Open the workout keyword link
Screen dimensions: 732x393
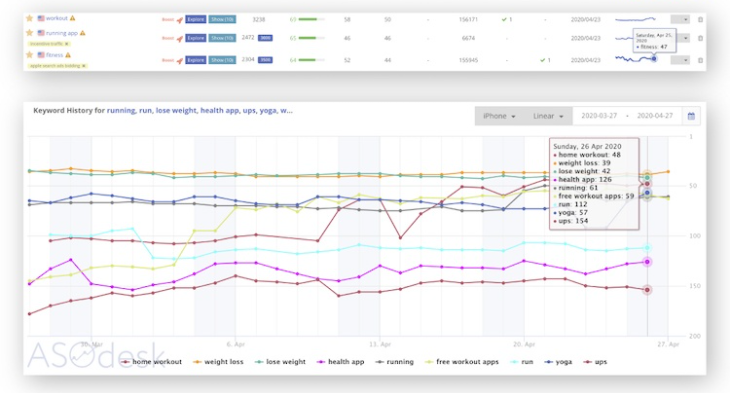57,18
